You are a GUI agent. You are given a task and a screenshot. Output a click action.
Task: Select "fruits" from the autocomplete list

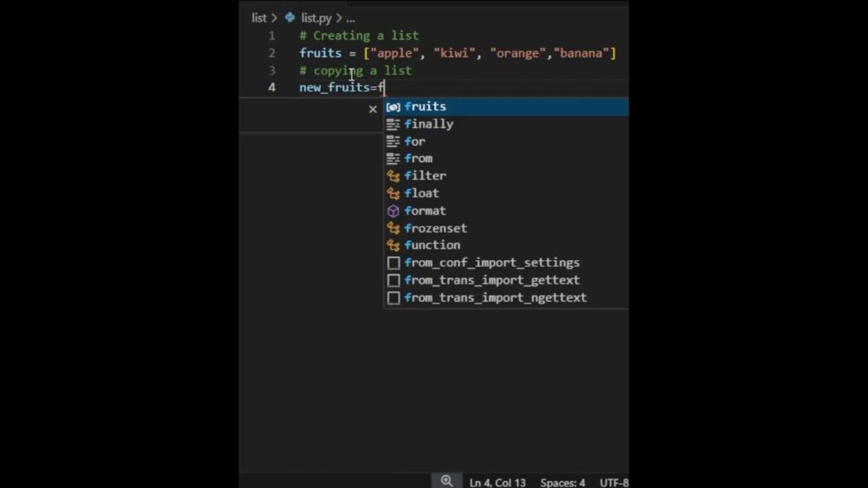click(x=425, y=106)
